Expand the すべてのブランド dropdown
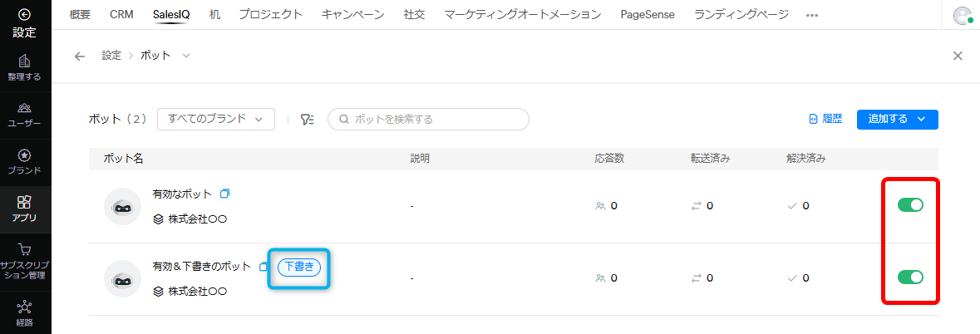Screen dimensions: 980x334 [x=216, y=120]
